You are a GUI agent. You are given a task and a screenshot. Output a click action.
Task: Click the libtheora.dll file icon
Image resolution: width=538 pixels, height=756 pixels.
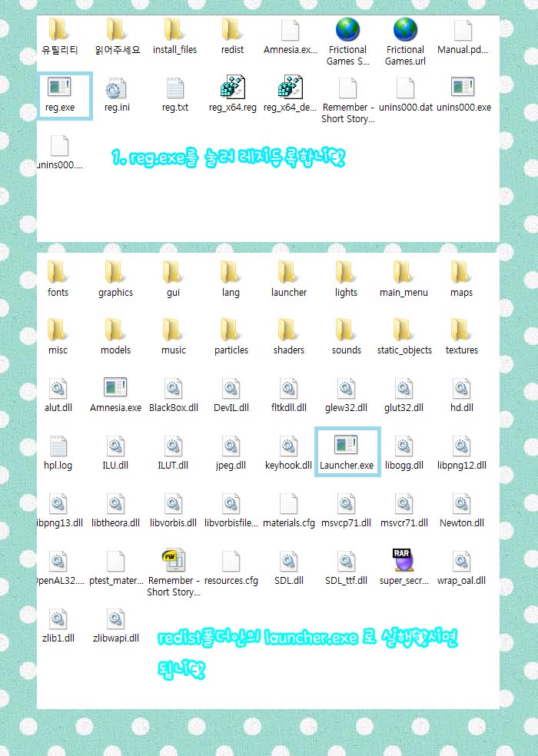pyautogui.click(x=115, y=503)
